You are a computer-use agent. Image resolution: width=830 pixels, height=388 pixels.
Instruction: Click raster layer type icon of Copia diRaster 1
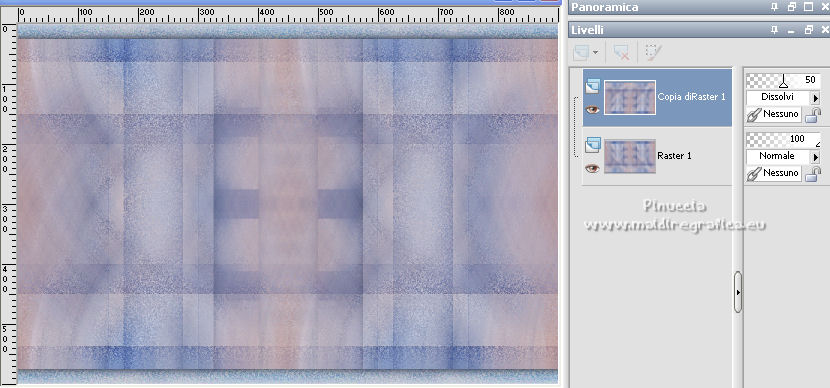592,86
